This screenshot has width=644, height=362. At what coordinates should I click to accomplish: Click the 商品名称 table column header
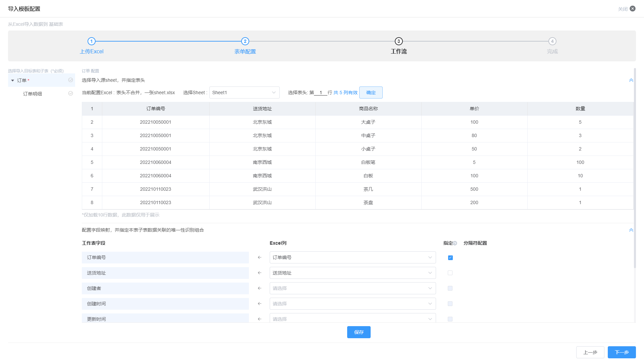tap(368, 109)
